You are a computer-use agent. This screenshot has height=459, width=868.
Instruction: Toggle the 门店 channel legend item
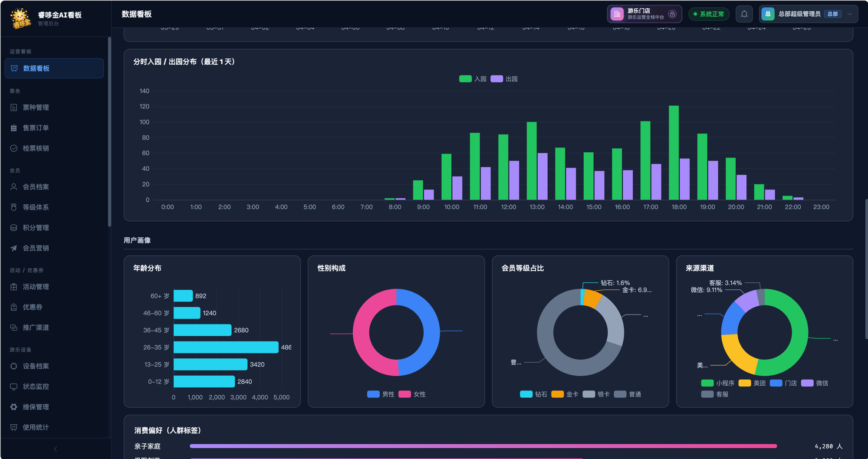[783, 383]
